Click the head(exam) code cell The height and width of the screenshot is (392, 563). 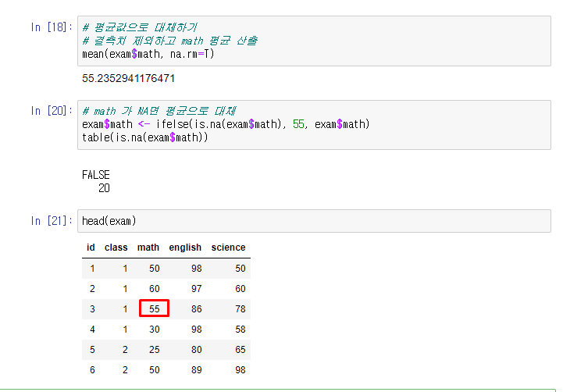[x=314, y=221]
